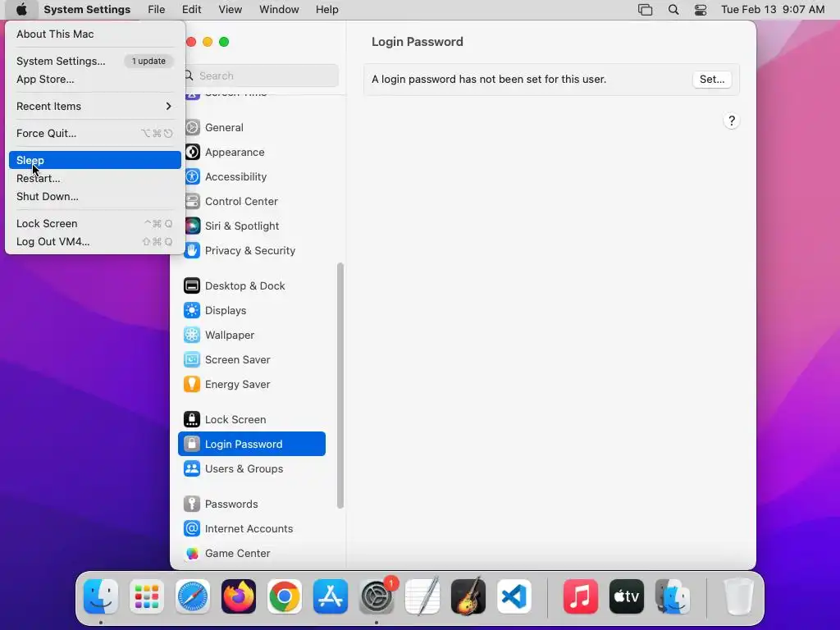Viewport: 840px width, 630px height.
Task: Click the System Settings app menu
Action: pyautogui.click(x=87, y=10)
